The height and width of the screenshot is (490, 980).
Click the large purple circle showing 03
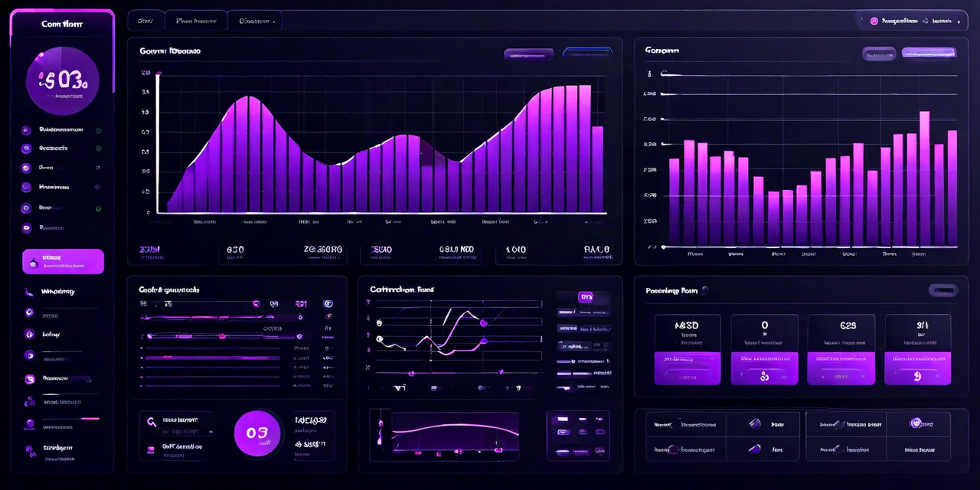(x=257, y=433)
